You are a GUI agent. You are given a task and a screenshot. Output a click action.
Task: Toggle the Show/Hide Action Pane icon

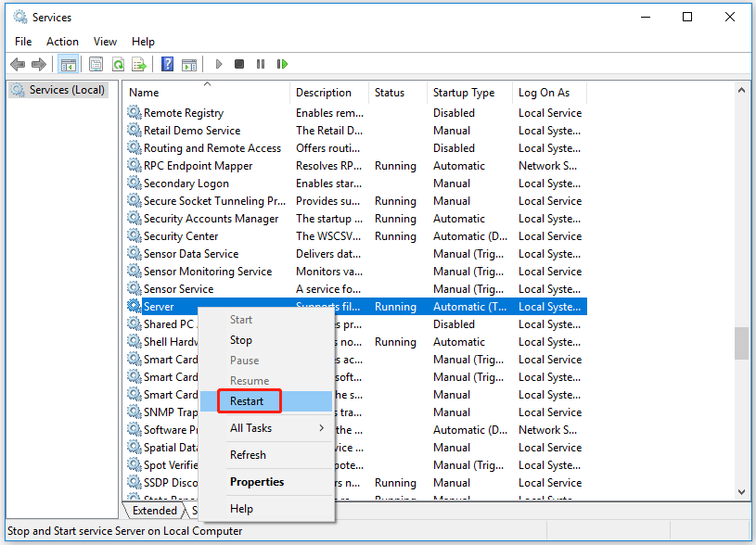click(x=189, y=64)
